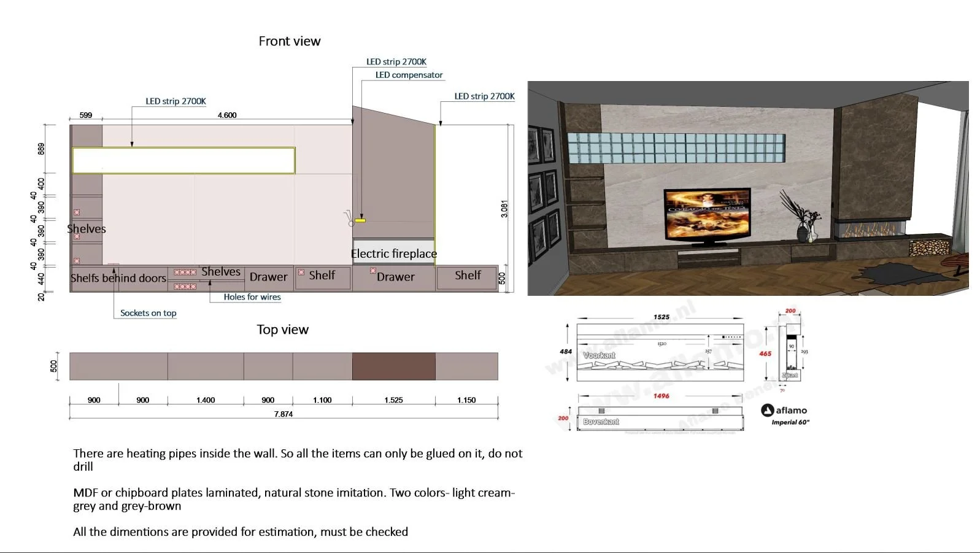Click the fireplace flames in the 3D render
The width and height of the screenshot is (980, 553).
pyautogui.click(x=871, y=230)
